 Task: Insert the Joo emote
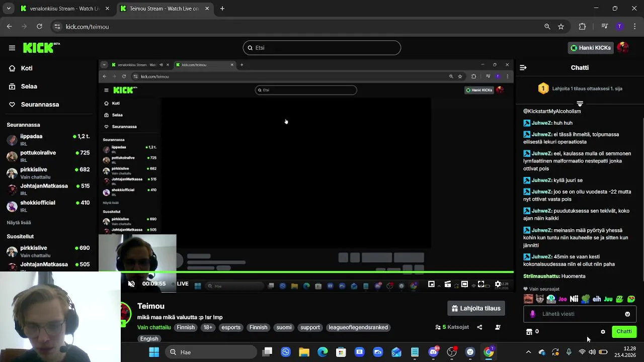pos(562,299)
